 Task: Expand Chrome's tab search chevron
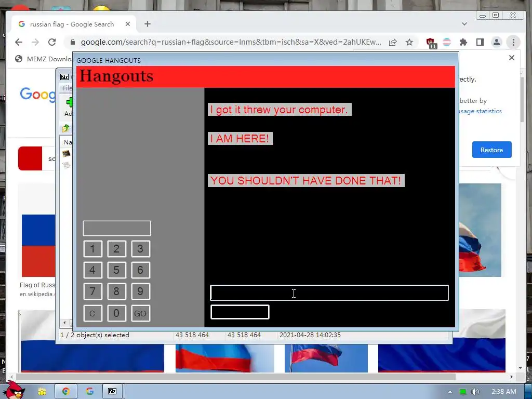[x=464, y=24]
